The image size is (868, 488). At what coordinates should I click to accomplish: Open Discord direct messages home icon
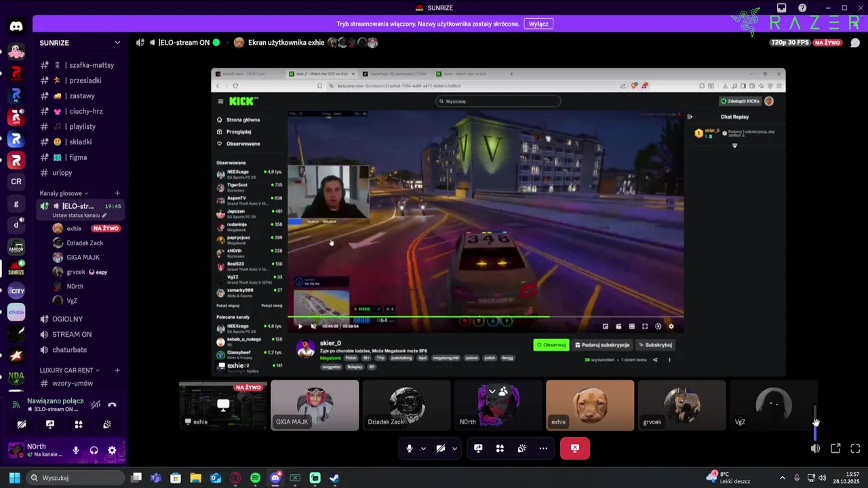16,27
